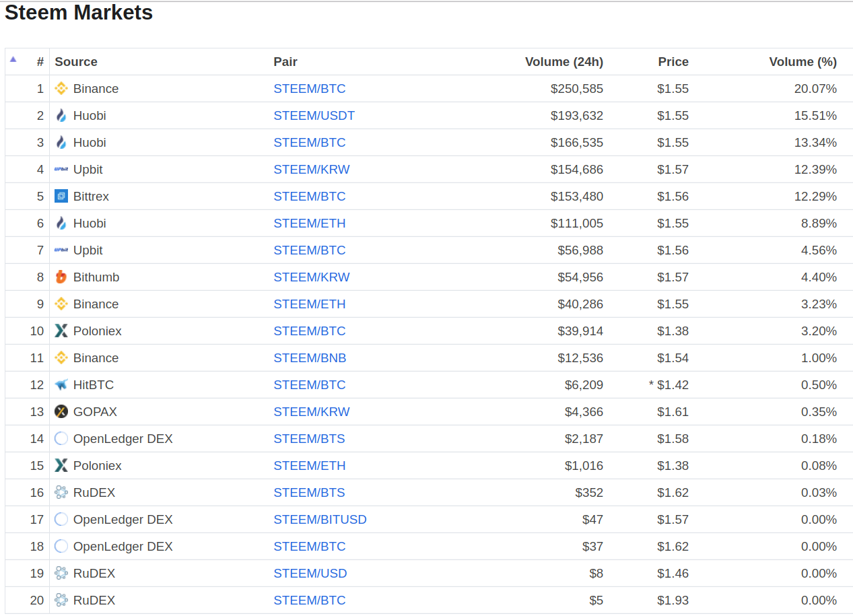Click the GOPAX source name
853x616 pixels.
(95, 411)
